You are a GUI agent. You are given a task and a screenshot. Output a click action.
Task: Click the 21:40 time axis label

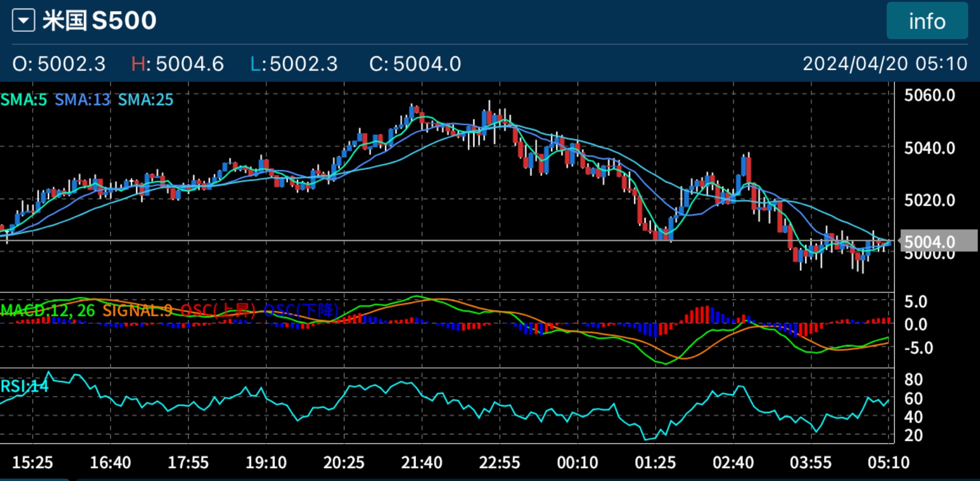[x=421, y=462]
